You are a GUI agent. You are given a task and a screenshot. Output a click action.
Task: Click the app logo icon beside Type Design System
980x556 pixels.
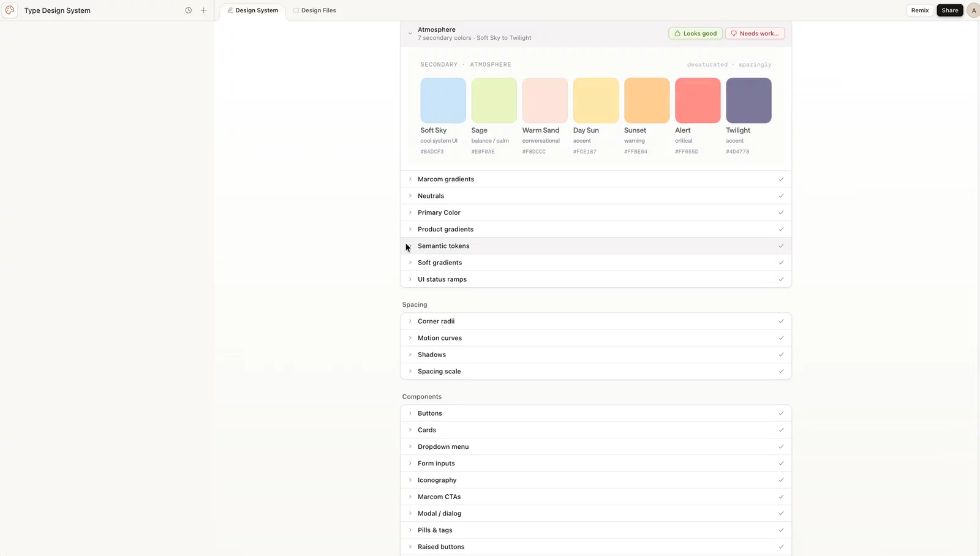click(10, 10)
